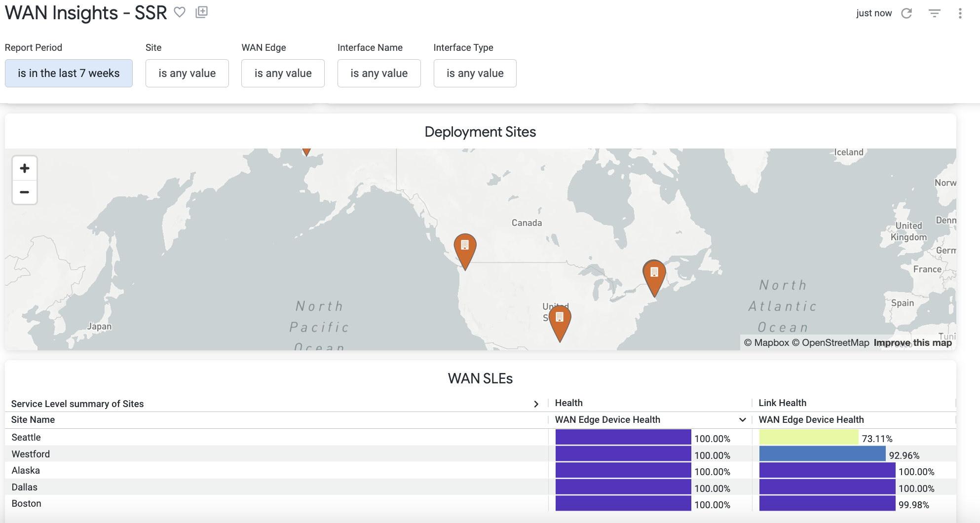The width and height of the screenshot is (980, 523).
Task: Open the Interface Type filter
Action: point(475,74)
